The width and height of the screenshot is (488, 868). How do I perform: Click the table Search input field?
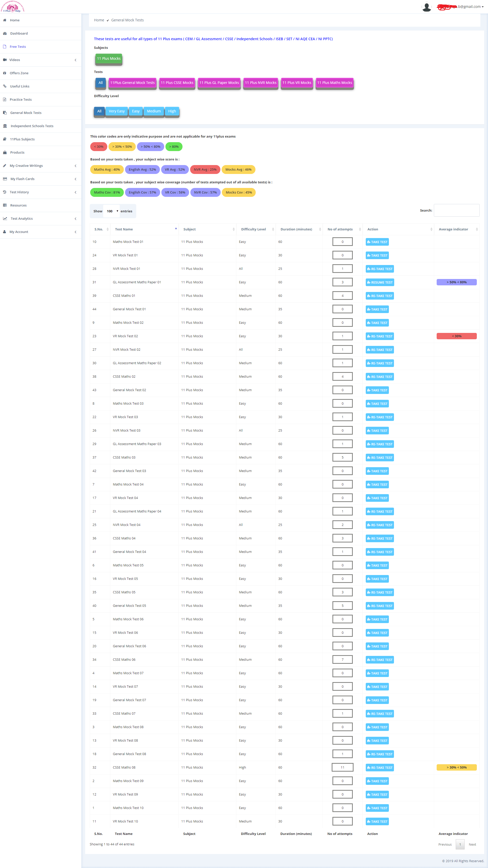(x=456, y=210)
